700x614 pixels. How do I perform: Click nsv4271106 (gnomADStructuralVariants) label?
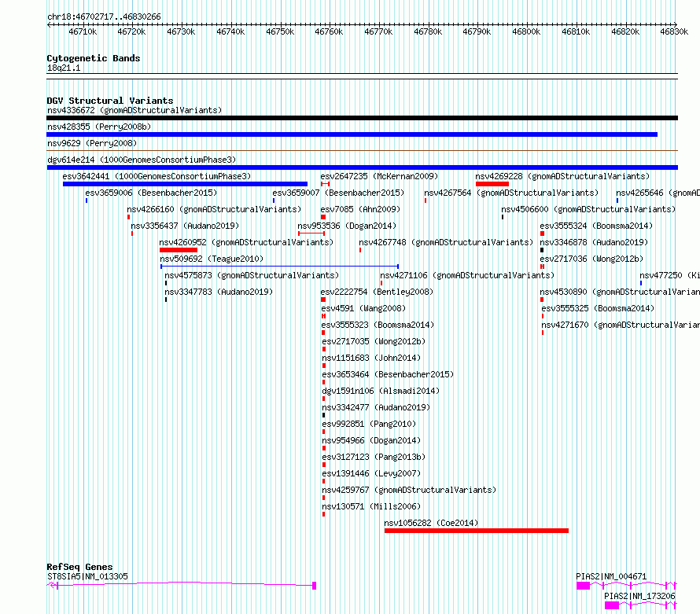click(467, 275)
